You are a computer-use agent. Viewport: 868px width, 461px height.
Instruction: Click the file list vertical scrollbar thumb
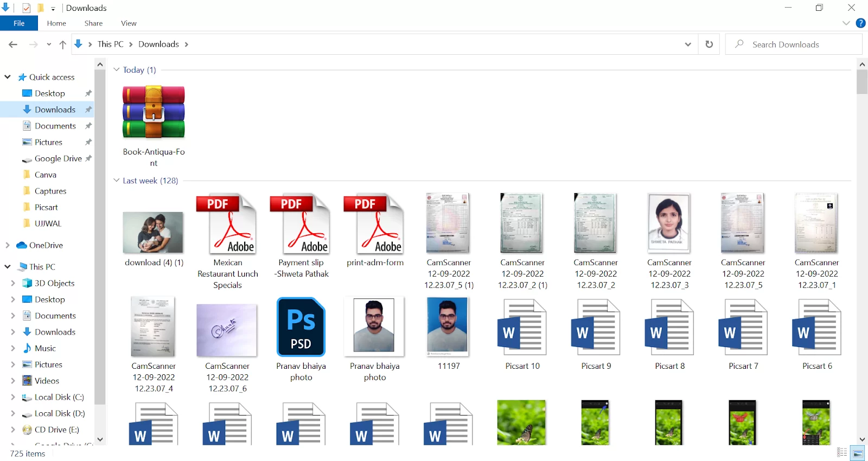pos(862,82)
